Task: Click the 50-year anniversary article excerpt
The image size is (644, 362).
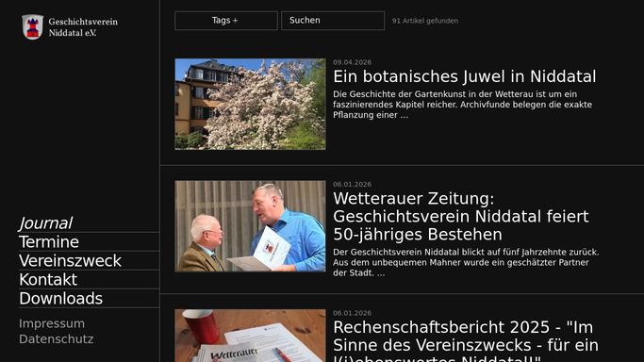Action: [x=466, y=263]
